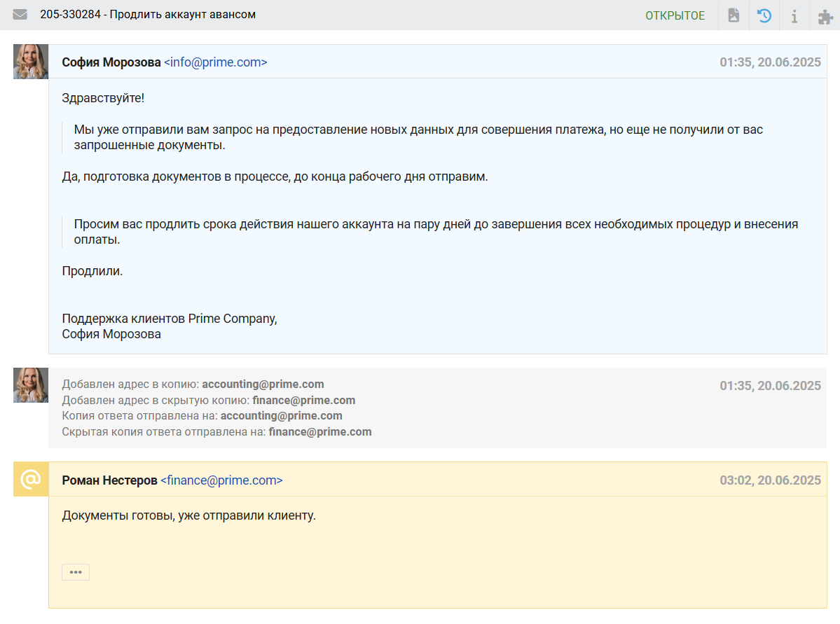Screen dimensions: 840x624
Task: Click the note text "Документы готовы, уже отправили клиенту"
Action: (x=189, y=516)
